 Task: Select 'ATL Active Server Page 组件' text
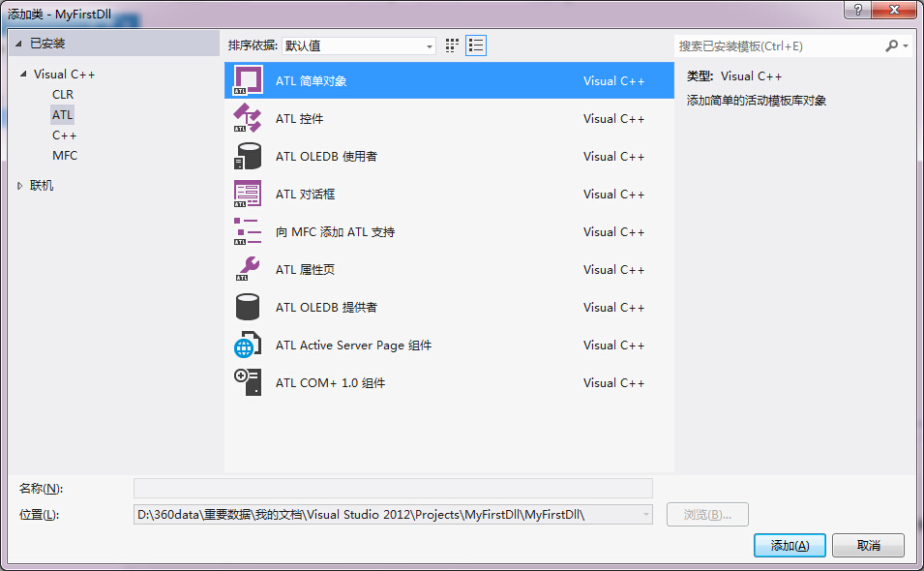coord(353,345)
